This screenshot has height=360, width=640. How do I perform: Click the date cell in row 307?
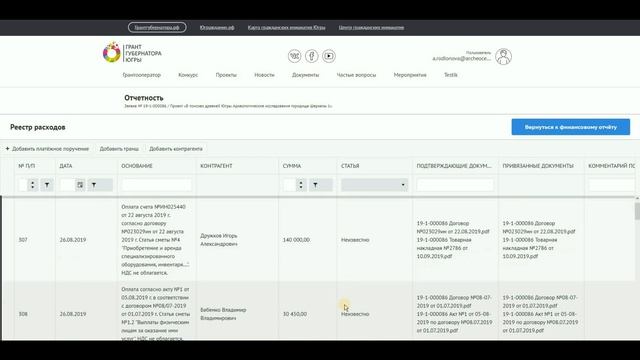coord(73,240)
